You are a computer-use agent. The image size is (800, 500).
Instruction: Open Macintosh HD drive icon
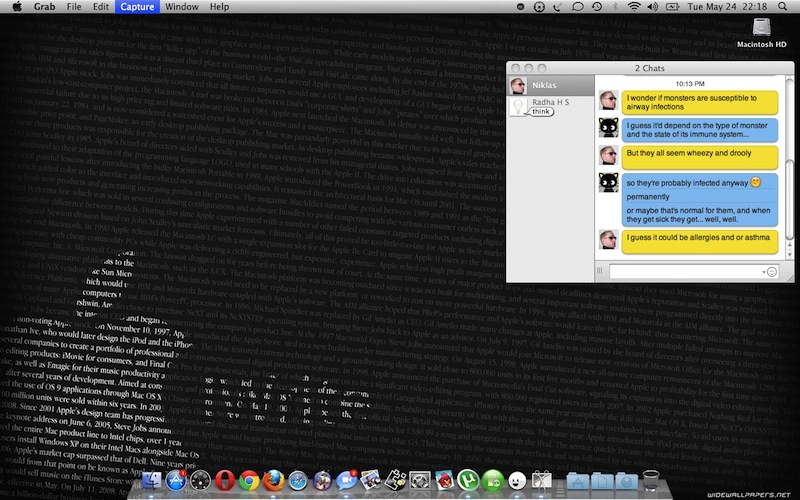pyautogui.click(x=764, y=30)
